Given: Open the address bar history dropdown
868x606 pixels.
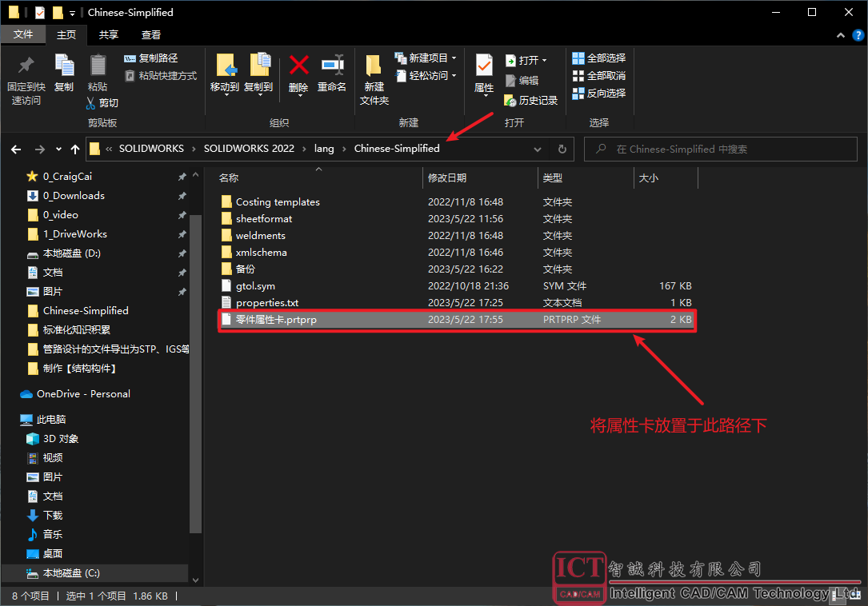Looking at the screenshot, I should 537,149.
